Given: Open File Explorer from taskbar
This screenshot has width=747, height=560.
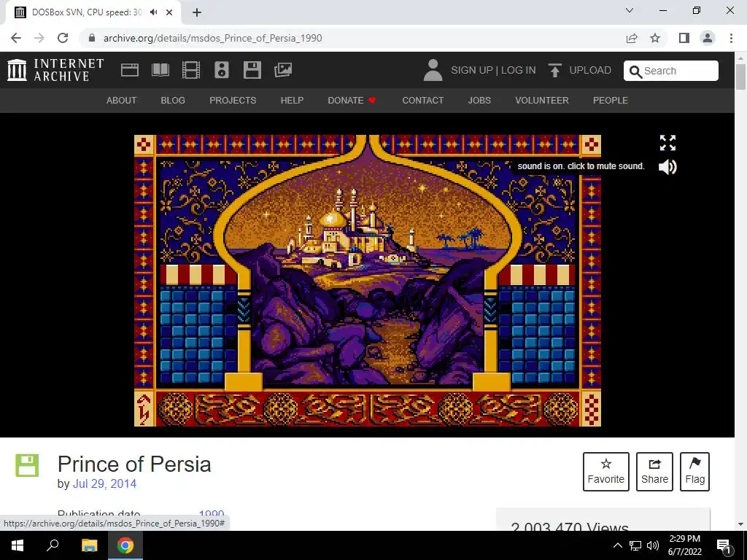Looking at the screenshot, I should click(89, 545).
